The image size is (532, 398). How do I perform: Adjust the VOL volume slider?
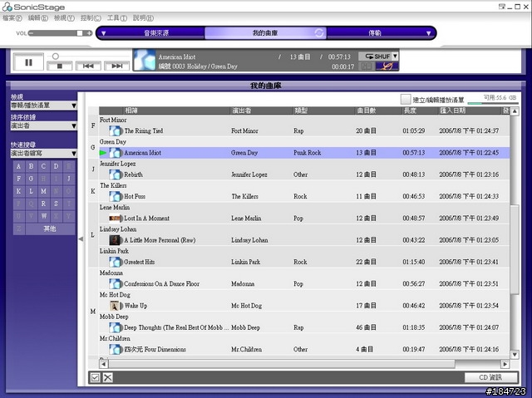pyautogui.click(x=60, y=33)
